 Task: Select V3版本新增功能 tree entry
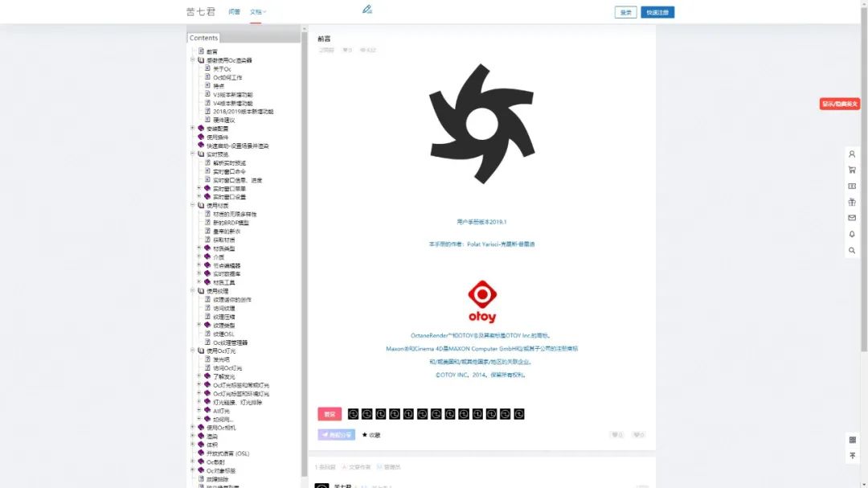click(x=232, y=95)
